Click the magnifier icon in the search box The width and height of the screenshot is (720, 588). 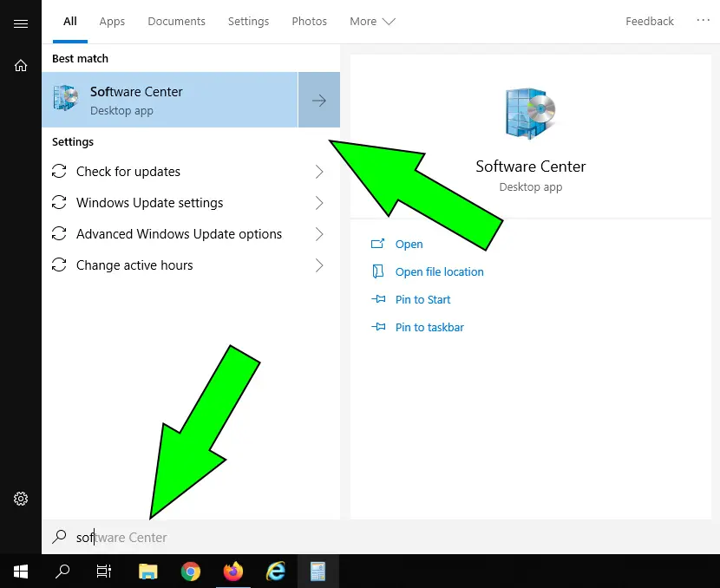point(59,536)
